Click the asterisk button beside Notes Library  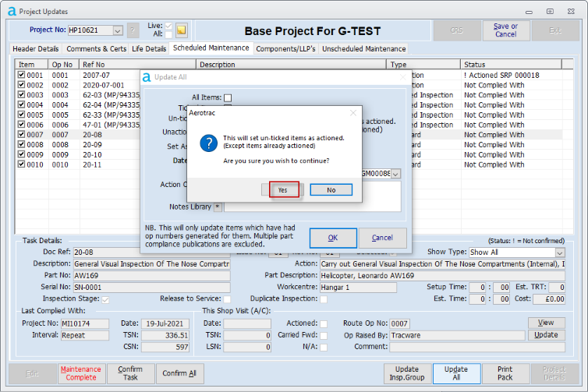[218, 207]
